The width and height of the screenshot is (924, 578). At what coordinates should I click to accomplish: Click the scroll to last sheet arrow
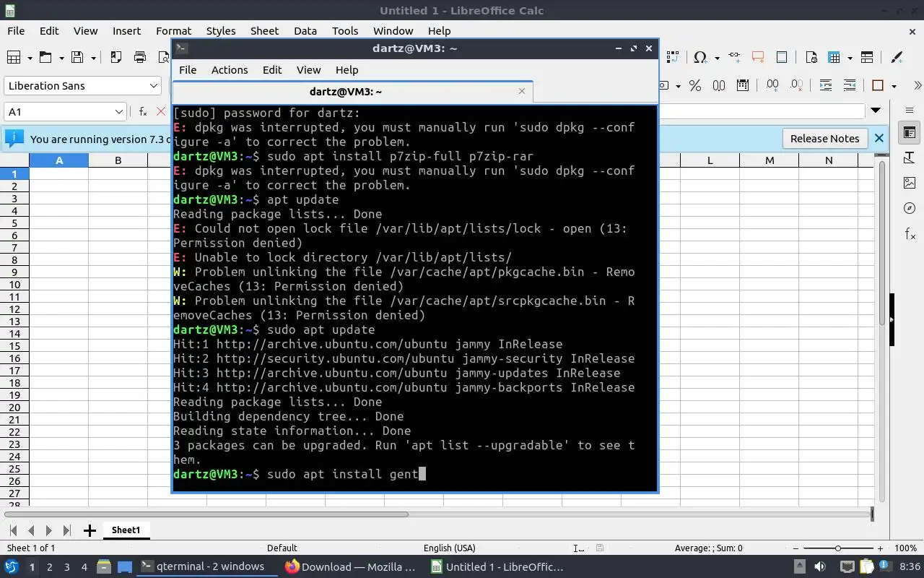click(66, 531)
